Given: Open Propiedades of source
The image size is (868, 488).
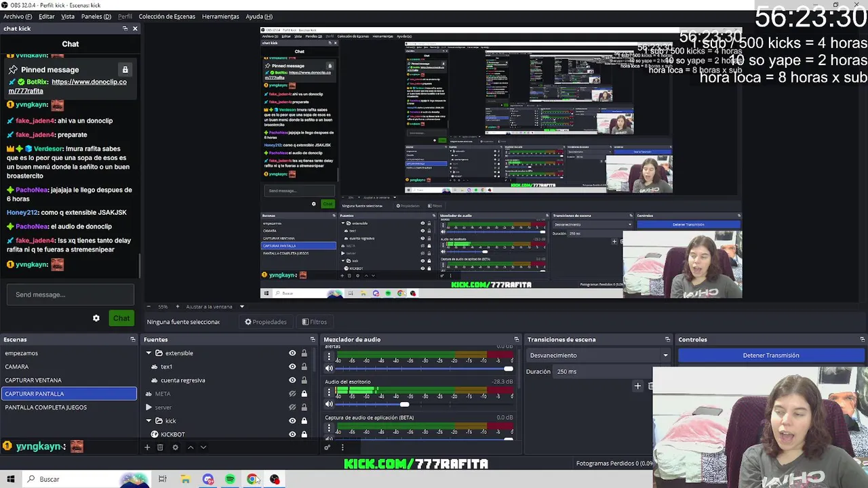Looking at the screenshot, I should click(x=266, y=322).
